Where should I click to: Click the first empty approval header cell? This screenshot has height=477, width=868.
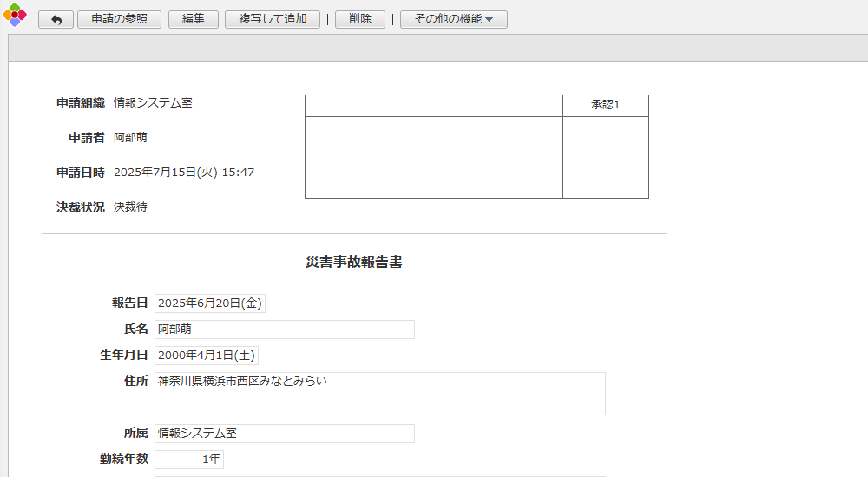(347, 105)
